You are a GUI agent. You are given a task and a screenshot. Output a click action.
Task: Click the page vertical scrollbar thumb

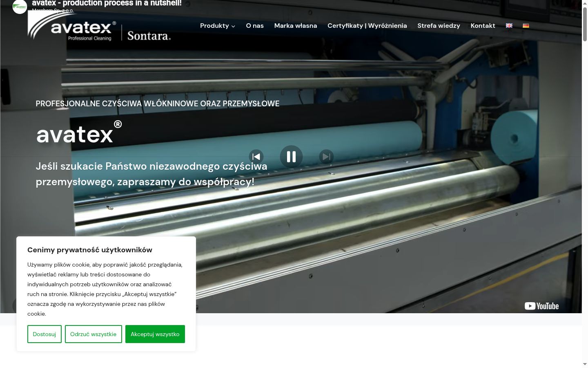585,24
